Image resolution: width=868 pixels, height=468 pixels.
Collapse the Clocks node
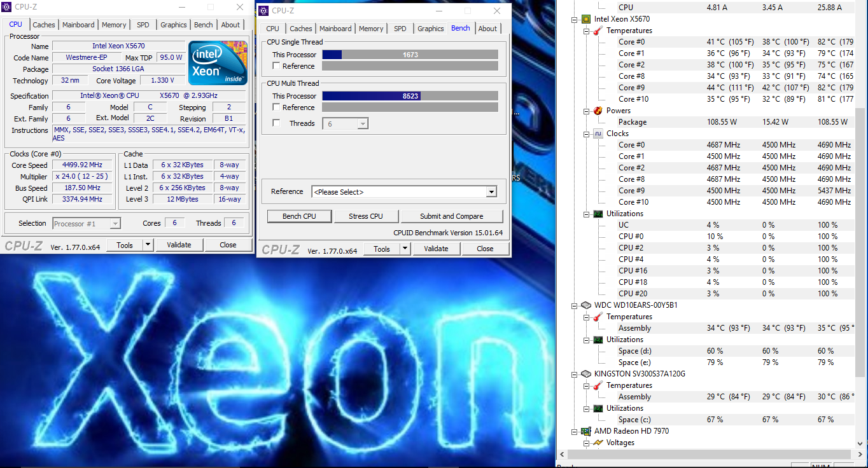(586, 134)
